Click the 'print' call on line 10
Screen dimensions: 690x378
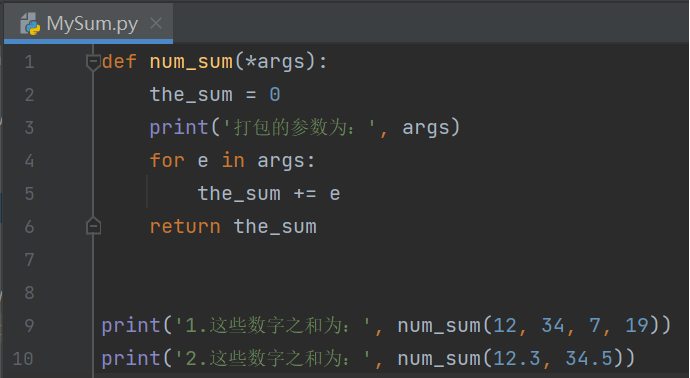pos(131,359)
